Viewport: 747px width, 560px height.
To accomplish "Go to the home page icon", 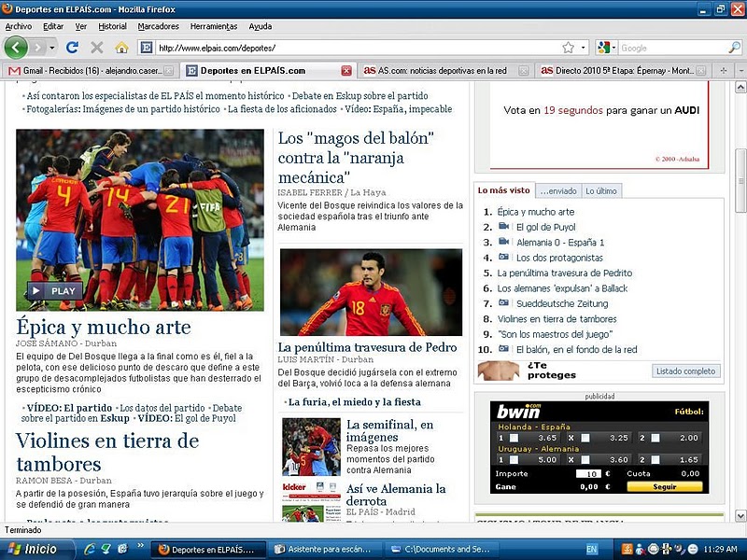I will click(121, 48).
